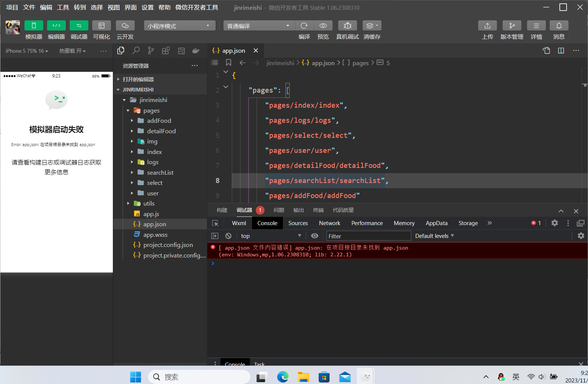Open the Docker whale icon in sidebar

click(x=196, y=51)
